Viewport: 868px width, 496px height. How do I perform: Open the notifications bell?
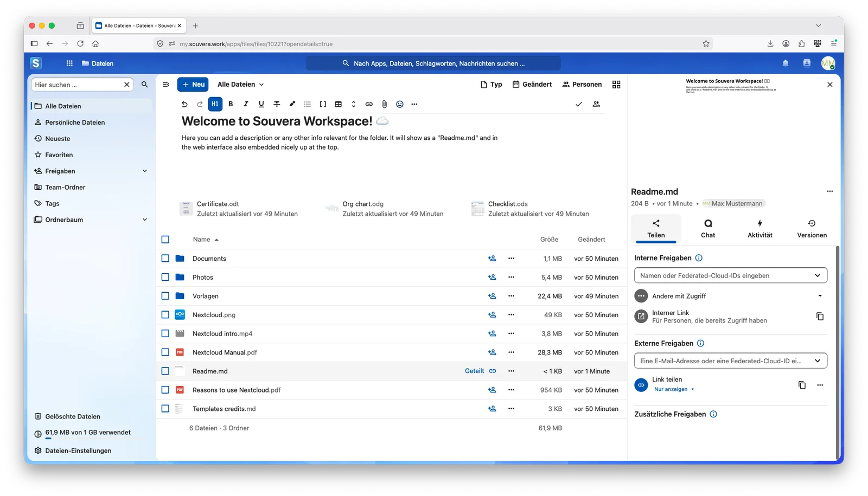click(786, 63)
